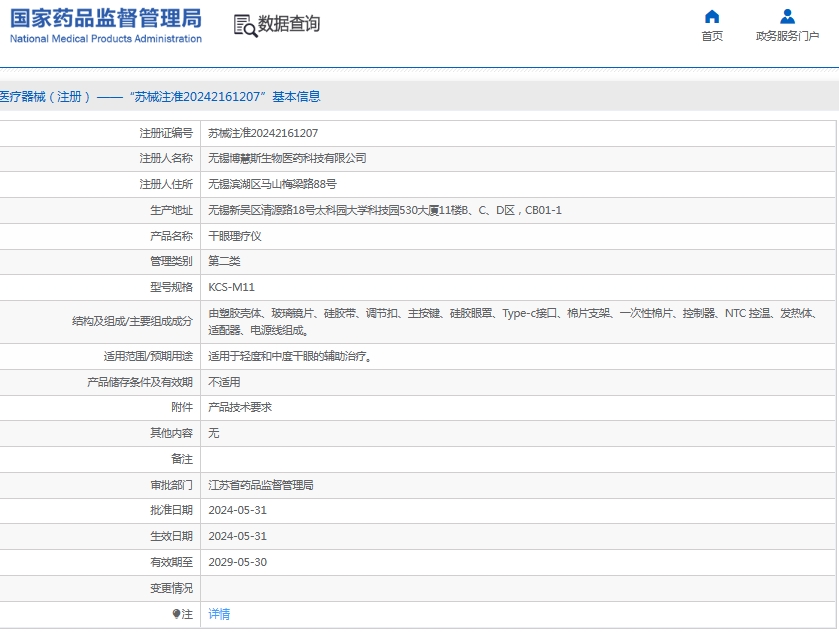The height and width of the screenshot is (632, 839).
Task: Click the 型号规格 label
Action: tap(171, 287)
